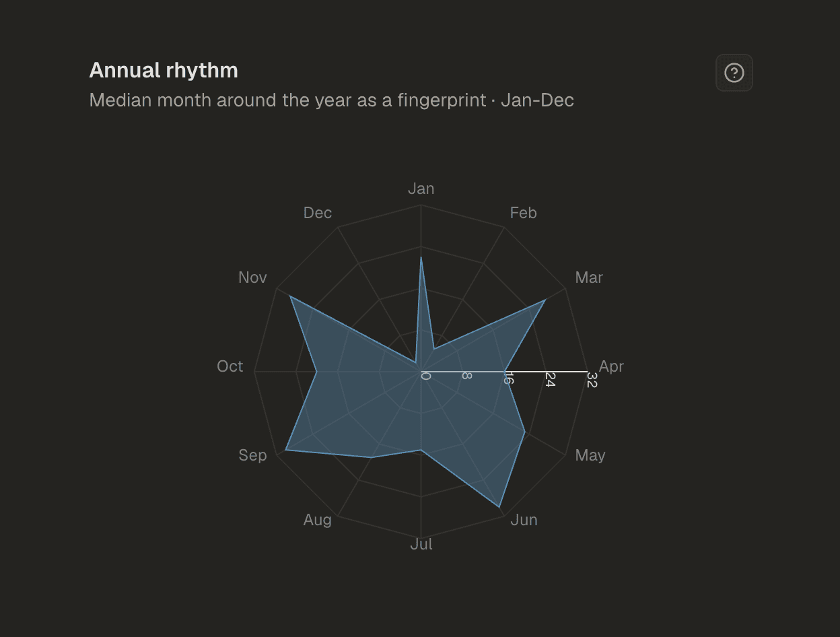
Task: Select the Sep axis label
Action: tap(252, 455)
